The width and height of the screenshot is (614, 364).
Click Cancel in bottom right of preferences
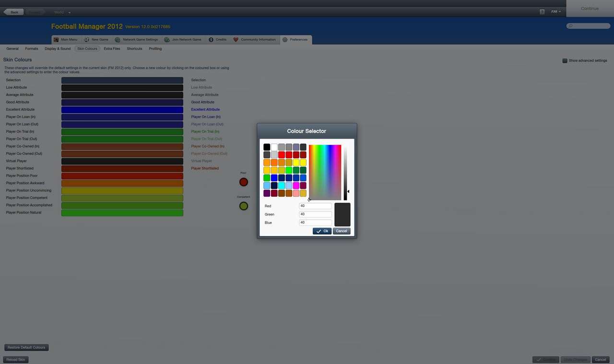click(x=600, y=360)
